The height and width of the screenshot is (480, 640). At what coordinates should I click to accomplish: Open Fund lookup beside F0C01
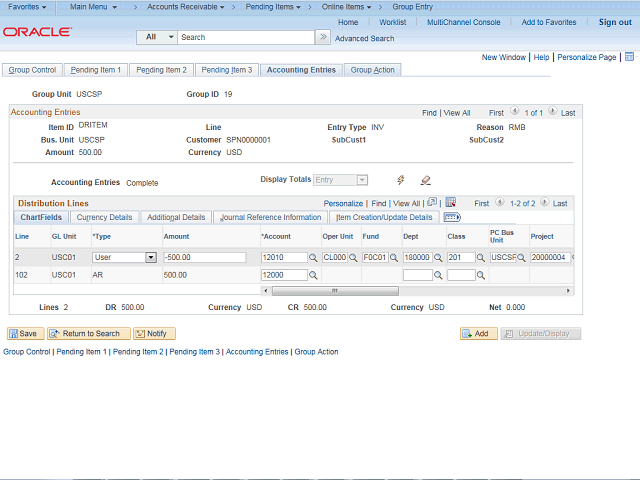pyautogui.click(x=394, y=258)
